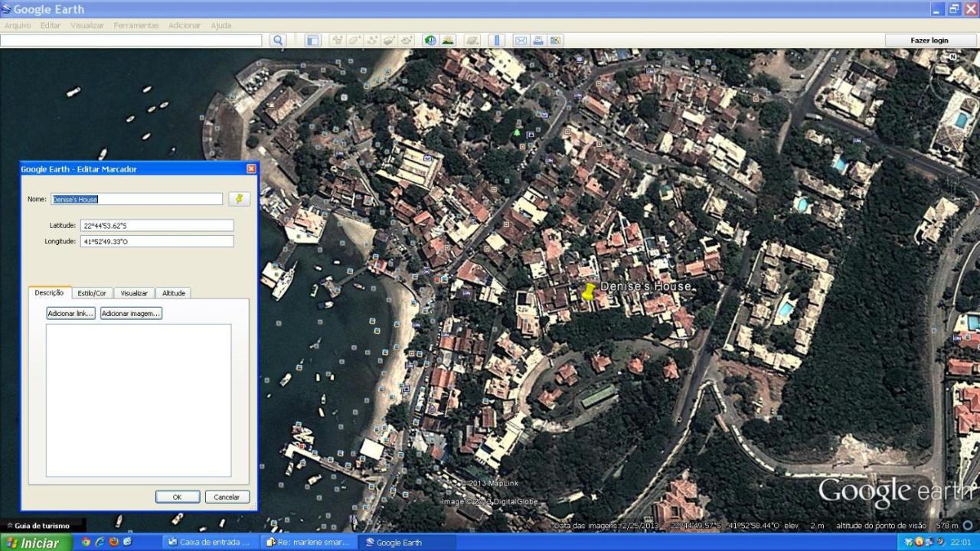Launch Internet Explorer blue e icon
The image size is (980, 551).
(100, 542)
